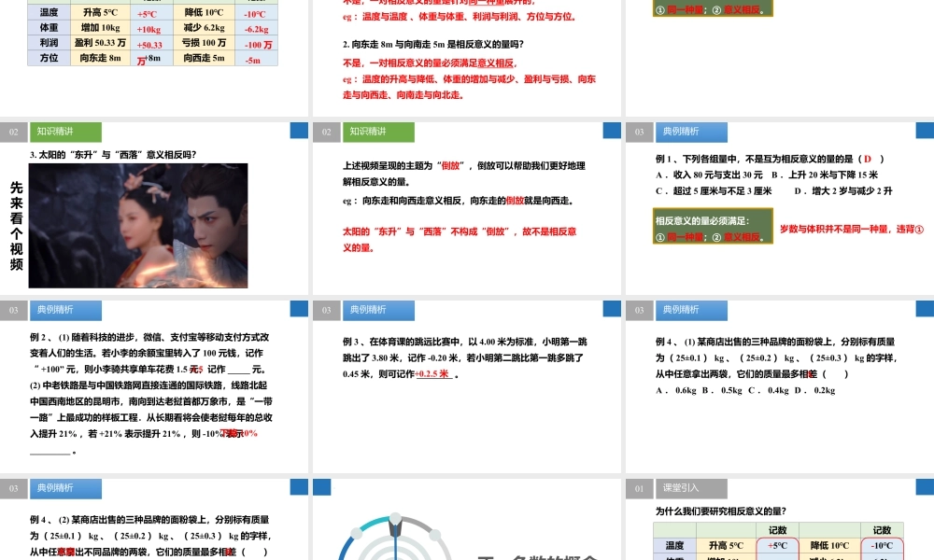Click red text 太阳的"东升"与"西落"不构成"倒放"
This screenshot has width=934, height=560.
click(x=460, y=239)
